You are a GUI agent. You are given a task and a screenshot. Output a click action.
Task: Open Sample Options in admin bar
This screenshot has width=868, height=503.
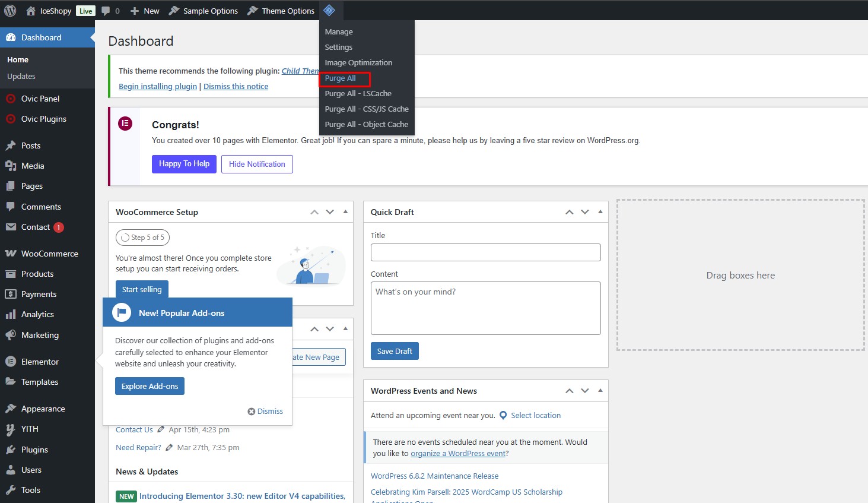(204, 11)
